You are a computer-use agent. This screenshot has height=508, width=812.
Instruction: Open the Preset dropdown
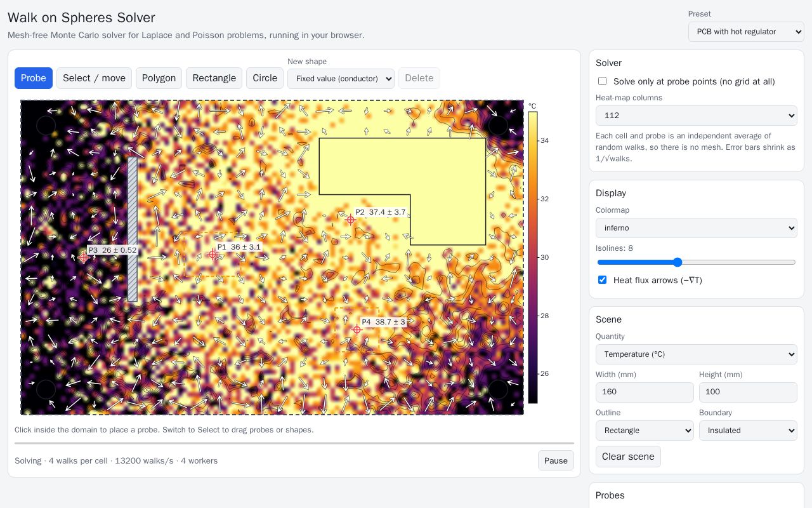pyautogui.click(x=746, y=32)
